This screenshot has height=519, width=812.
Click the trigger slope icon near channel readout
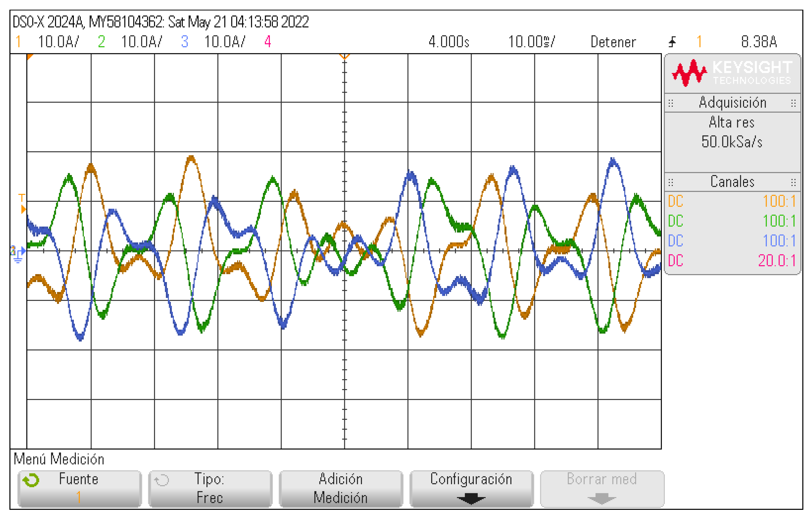tap(673, 42)
